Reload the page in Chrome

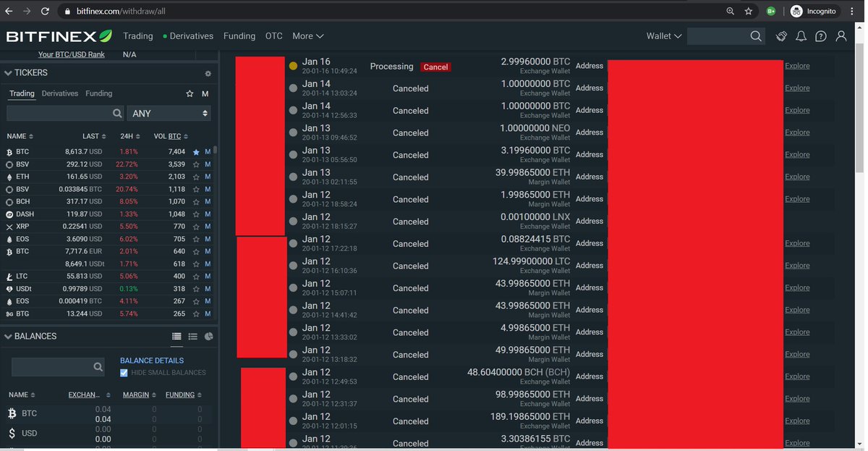pos(45,11)
